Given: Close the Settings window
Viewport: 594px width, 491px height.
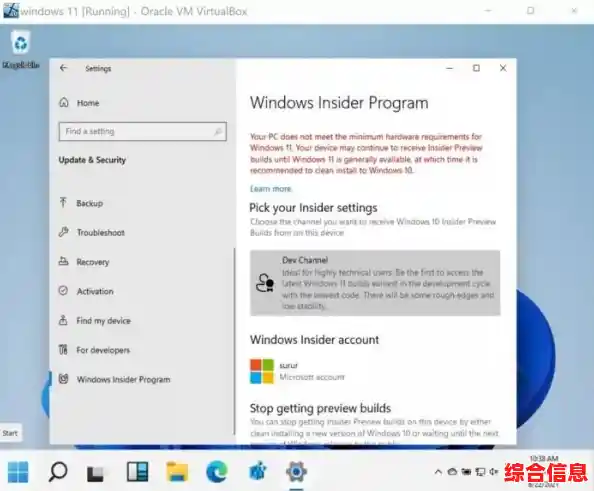Looking at the screenshot, I should tap(503, 68).
